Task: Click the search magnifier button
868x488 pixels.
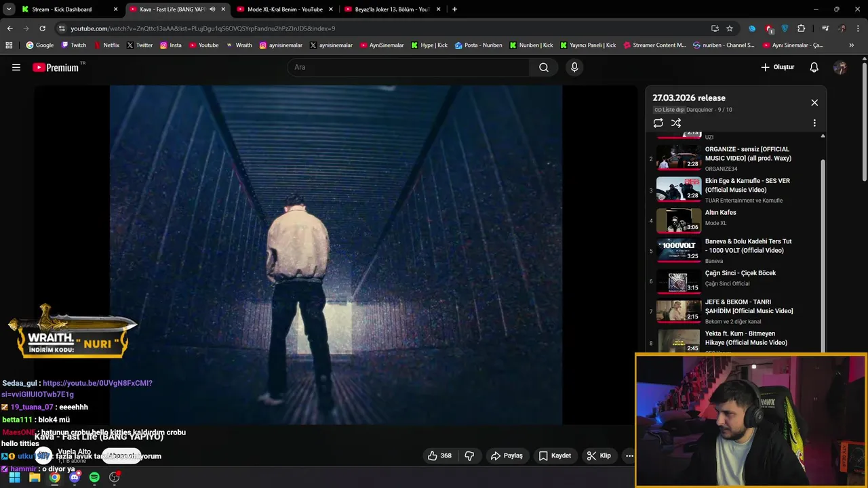Action: [x=544, y=67]
